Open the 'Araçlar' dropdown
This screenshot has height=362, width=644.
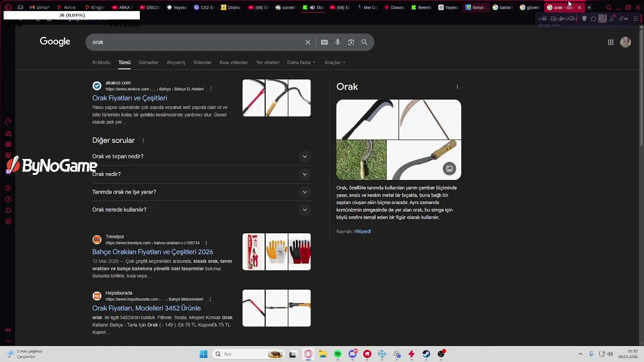click(x=335, y=62)
